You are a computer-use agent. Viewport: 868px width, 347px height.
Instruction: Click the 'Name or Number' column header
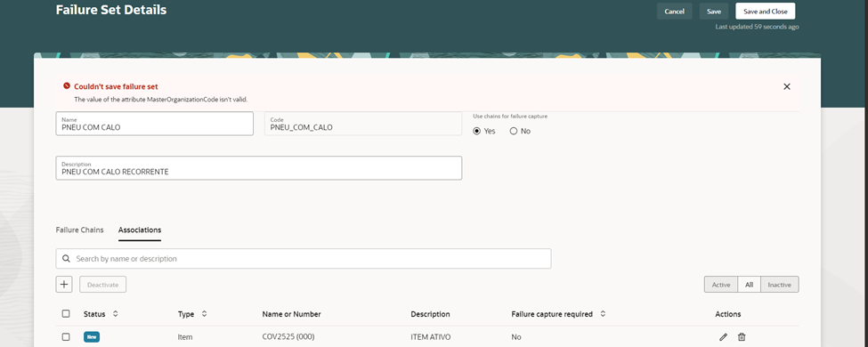point(292,314)
